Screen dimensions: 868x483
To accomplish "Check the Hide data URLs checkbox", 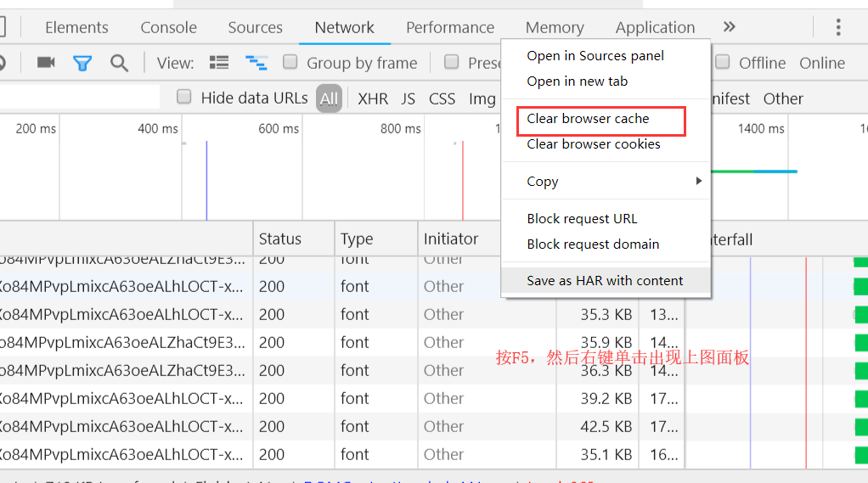I will point(183,98).
